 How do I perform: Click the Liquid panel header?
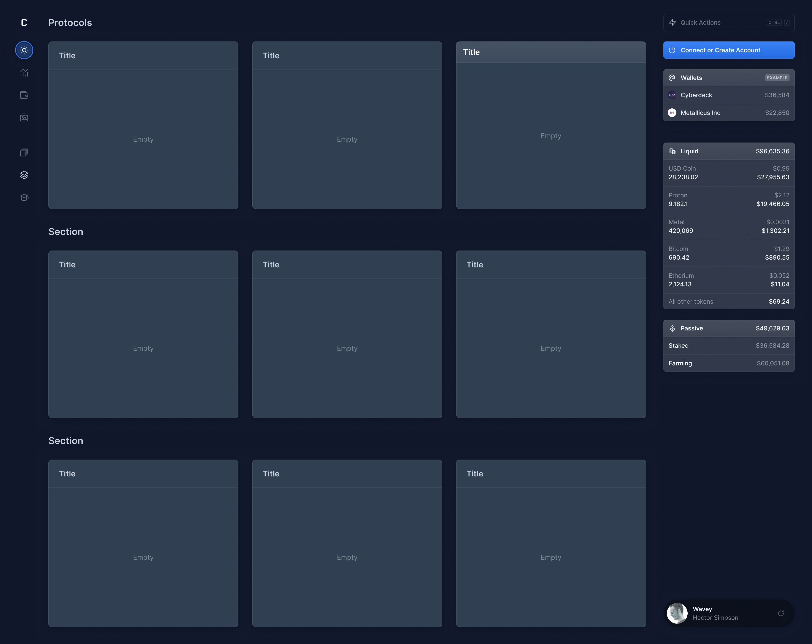point(729,151)
